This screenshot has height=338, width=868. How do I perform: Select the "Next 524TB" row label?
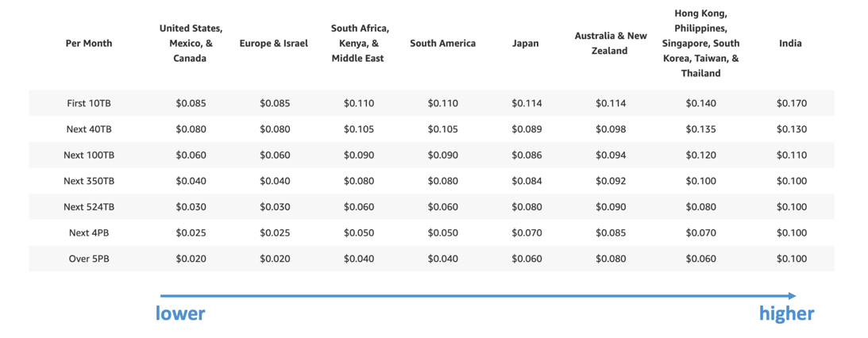click(89, 207)
